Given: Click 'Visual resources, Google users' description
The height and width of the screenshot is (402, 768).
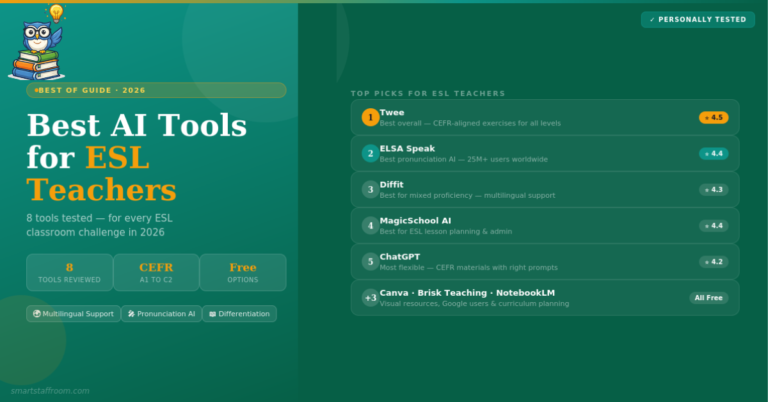Looking at the screenshot, I should tap(474, 304).
